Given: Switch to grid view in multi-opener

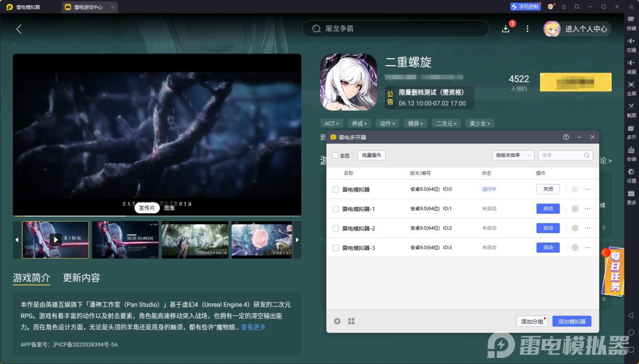Looking at the screenshot, I should point(351,321).
